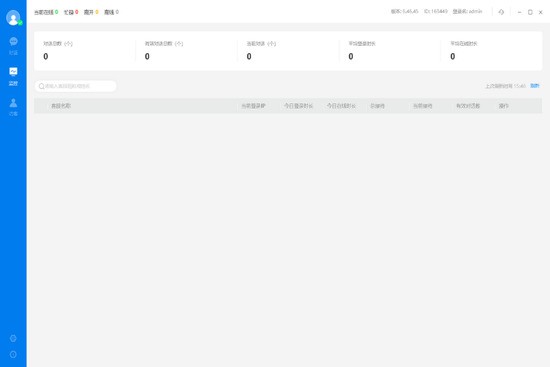Click the operations column header
Viewport: 550px width, 367px height.
504,106
